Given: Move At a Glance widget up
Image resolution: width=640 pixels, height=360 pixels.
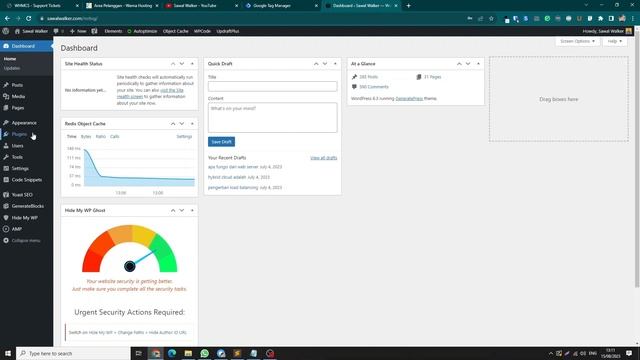Looking at the screenshot, I should coord(459,64).
